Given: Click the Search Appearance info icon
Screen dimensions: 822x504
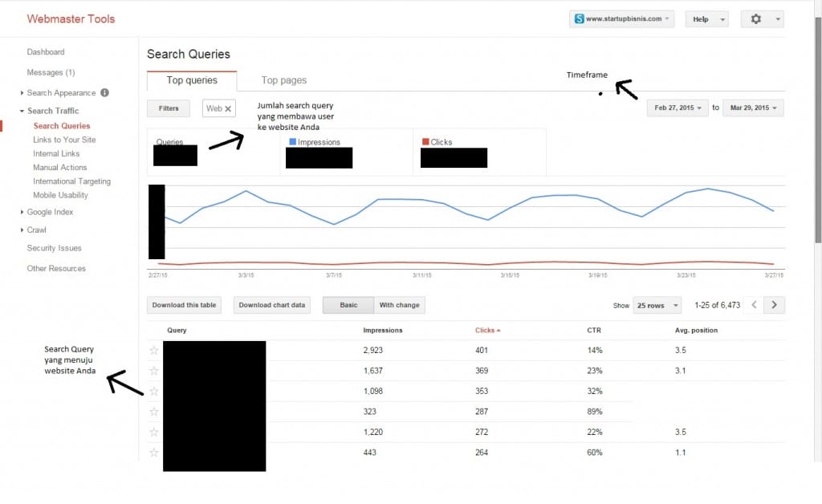Looking at the screenshot, I should point(104,93).
